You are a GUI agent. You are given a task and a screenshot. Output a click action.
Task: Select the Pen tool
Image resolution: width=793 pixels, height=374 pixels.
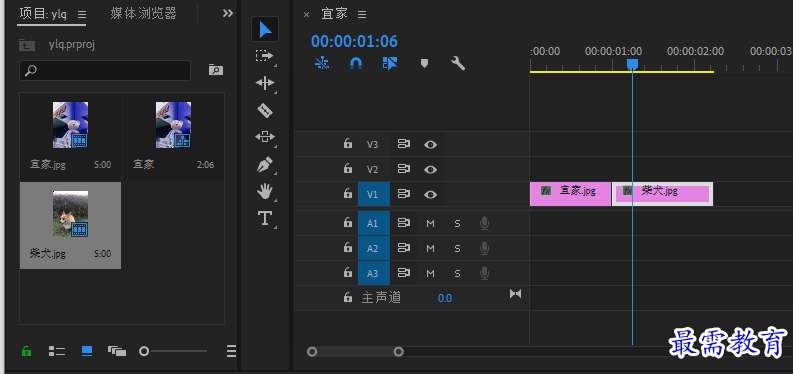(x=265, y=164)
